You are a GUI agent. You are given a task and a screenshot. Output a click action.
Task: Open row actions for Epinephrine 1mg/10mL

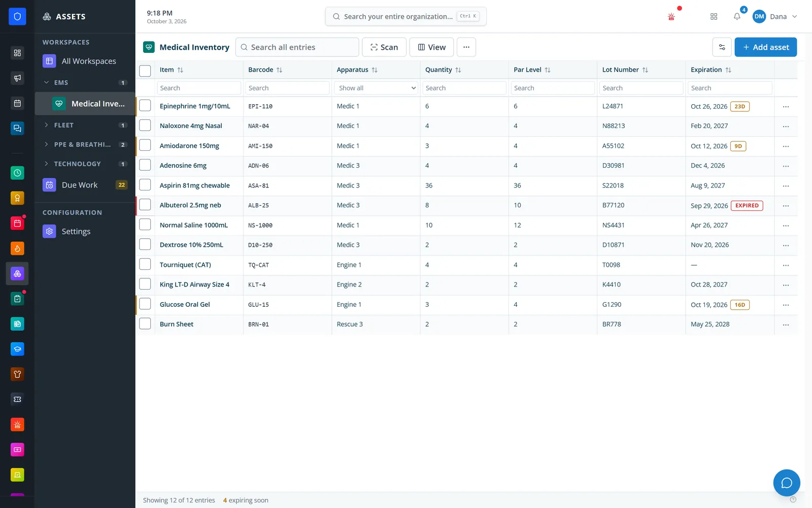(x=786, y=107)
